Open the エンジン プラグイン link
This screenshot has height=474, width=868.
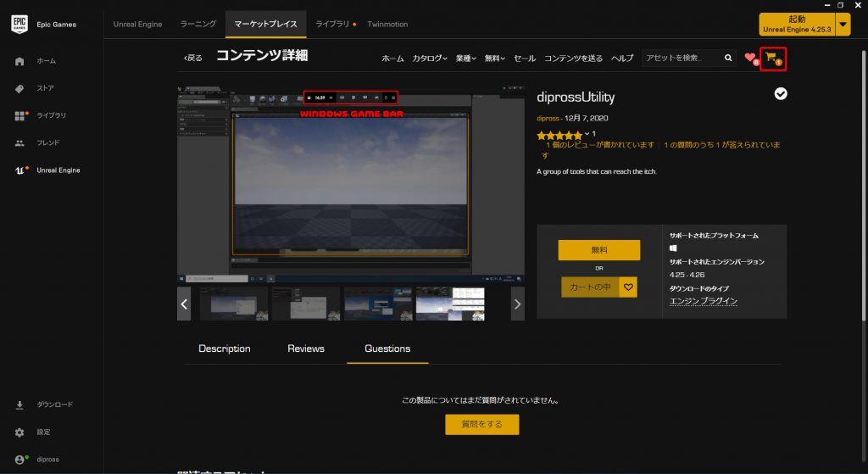(703, 301)
